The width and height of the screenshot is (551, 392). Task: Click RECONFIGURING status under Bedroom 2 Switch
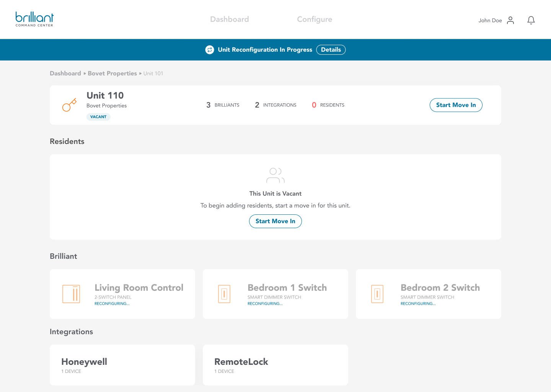coord(418,304)
